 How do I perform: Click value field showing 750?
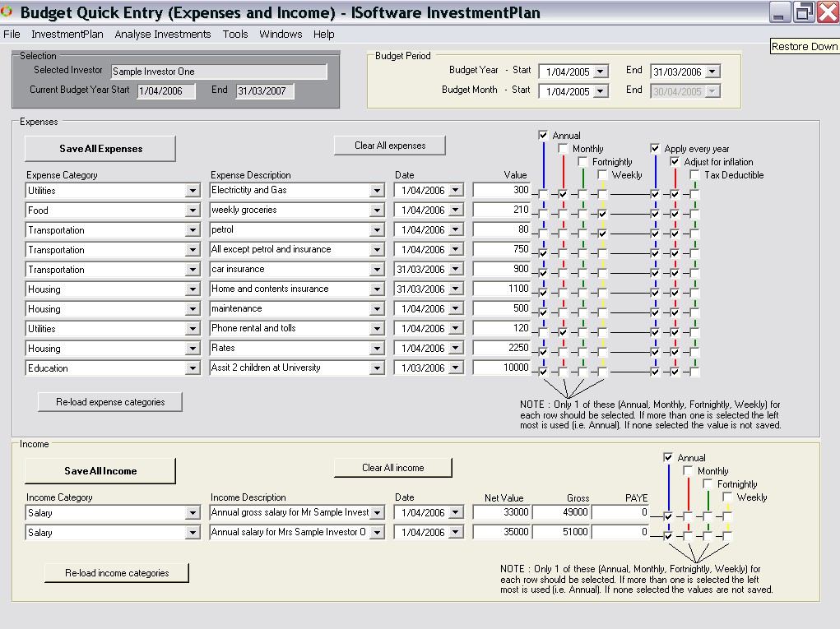(x=501, y=249)
